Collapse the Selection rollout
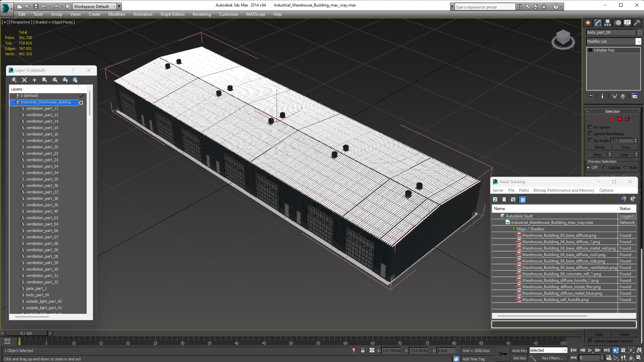The width and height of the screenshot is (644, 362). tap(588, 111)
